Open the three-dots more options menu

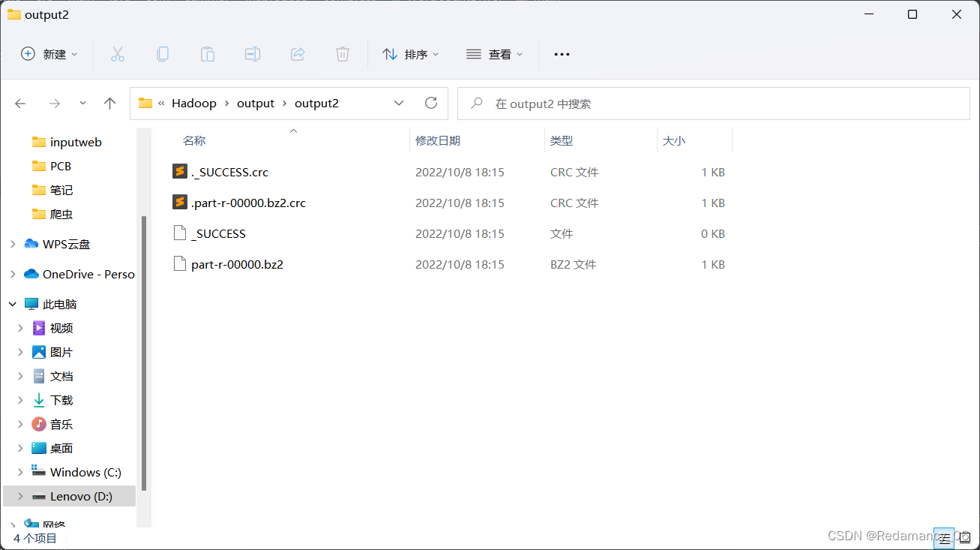(562, 54)
